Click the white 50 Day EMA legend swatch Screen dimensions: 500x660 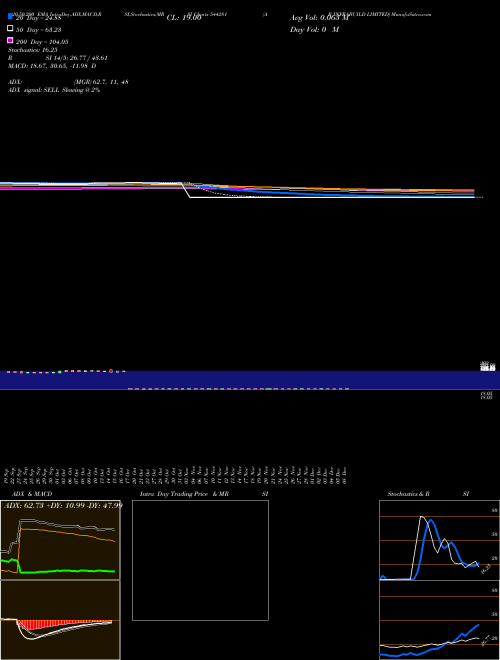(x=10, y=28)
